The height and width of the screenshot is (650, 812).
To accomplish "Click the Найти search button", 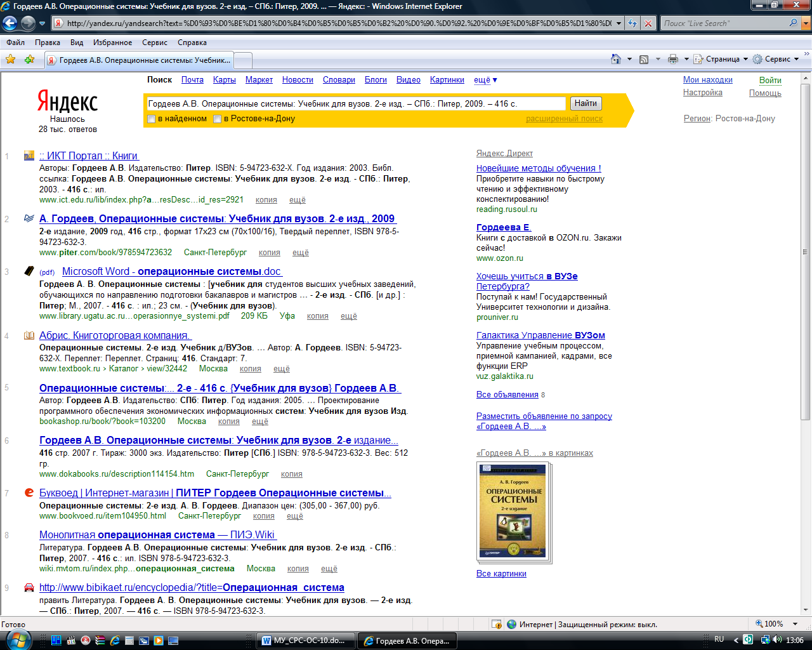I will 586,103.
